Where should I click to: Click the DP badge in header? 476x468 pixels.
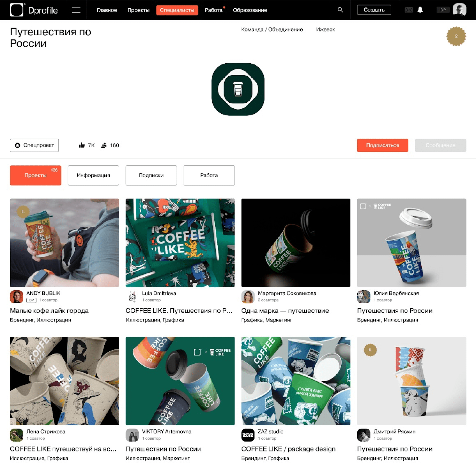(x=443, y=10)
